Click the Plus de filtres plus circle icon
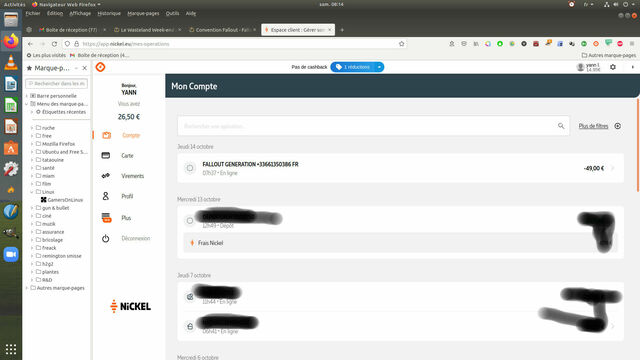This screenshot has width=640, height=360. point(618,126)
